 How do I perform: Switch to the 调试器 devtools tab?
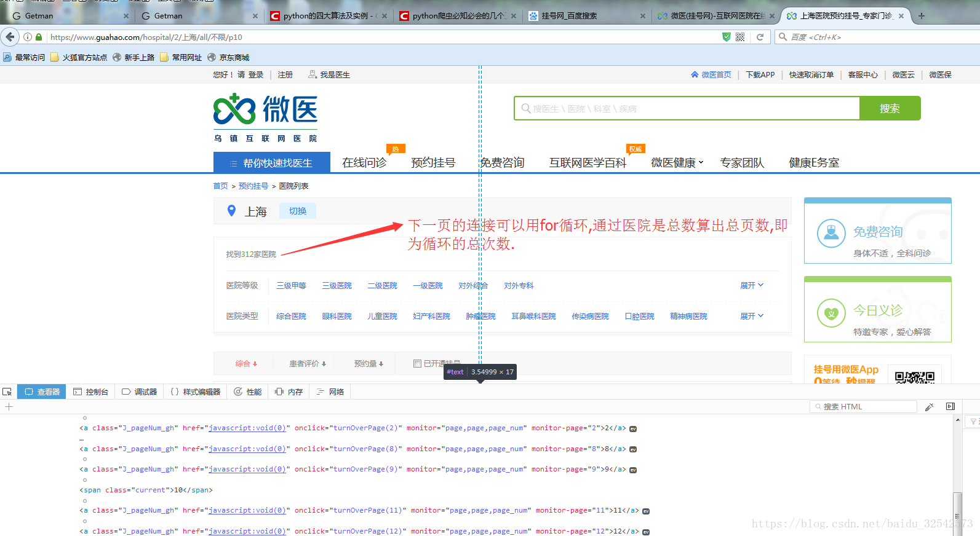(x=139, y=392)
